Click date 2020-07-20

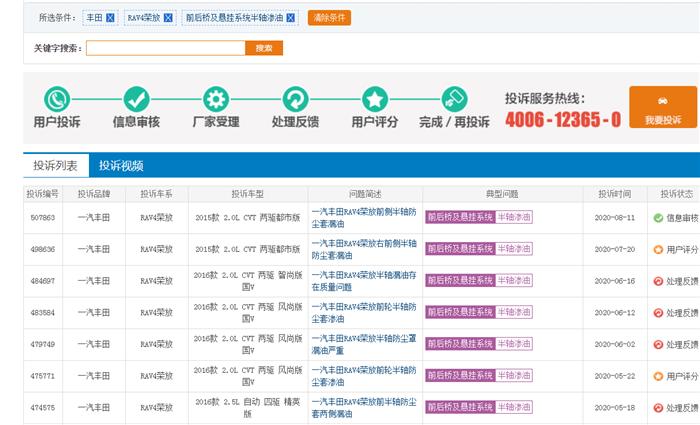tap(615, 250)
